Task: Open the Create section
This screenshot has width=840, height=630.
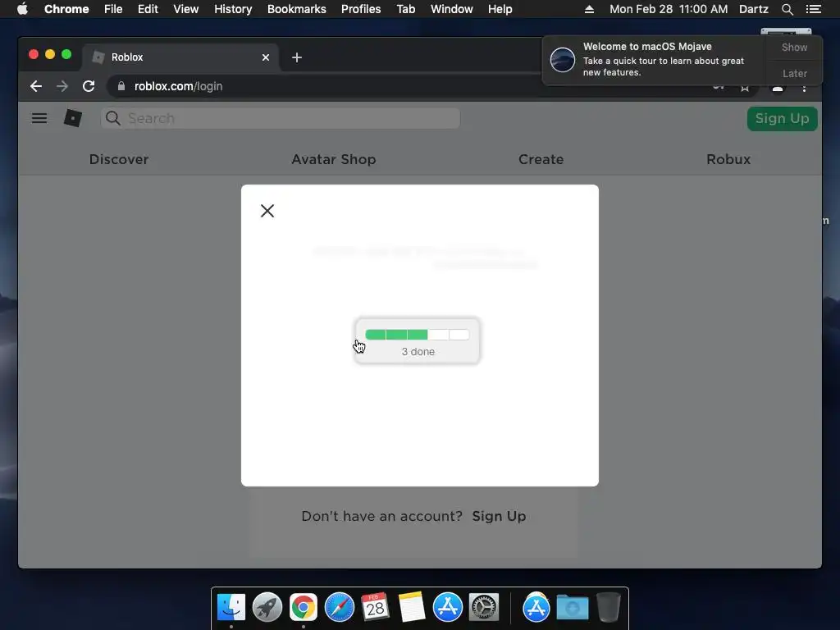Action: coord(541,159)
